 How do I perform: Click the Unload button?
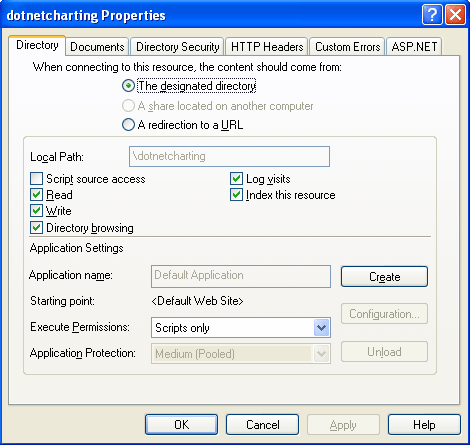tap(384, 352)
